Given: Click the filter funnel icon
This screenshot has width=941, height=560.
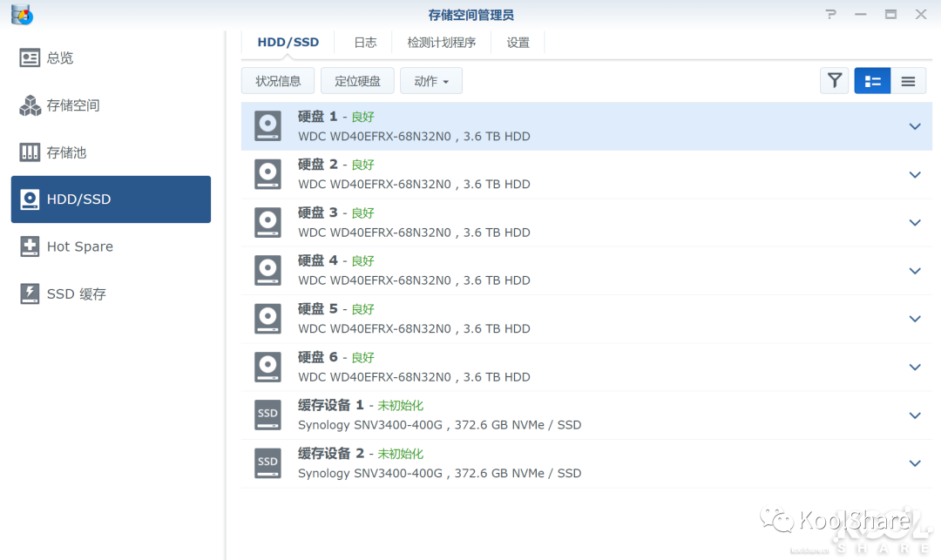Looking at the screenshot, I should tap(834, 81).
